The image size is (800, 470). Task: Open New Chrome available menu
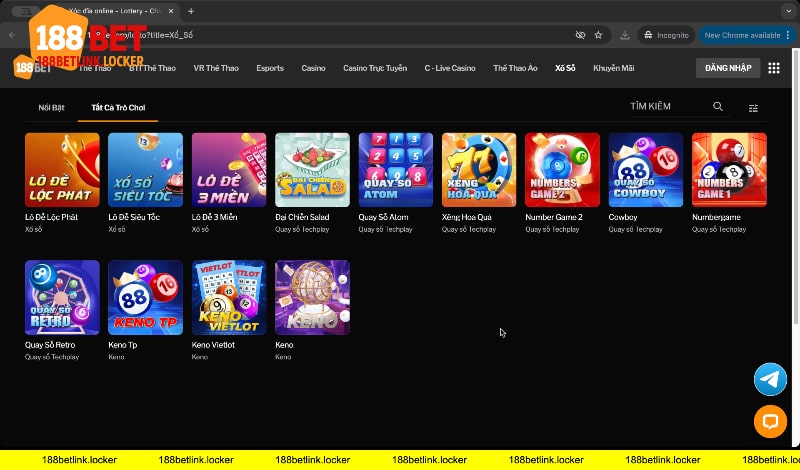(742, 34)
